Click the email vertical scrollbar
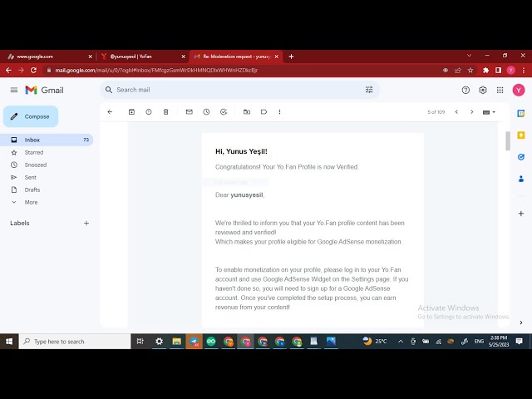 tap(508, 140)
